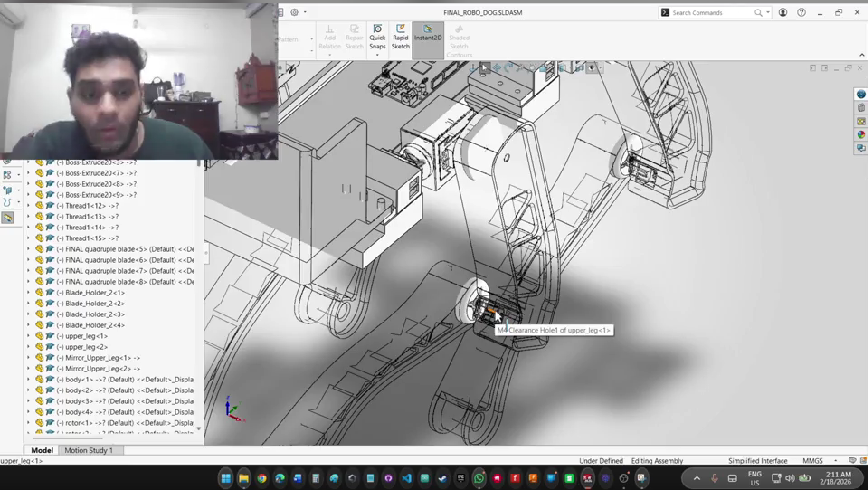This screenshot has height=490, width=868.
Task: Switch to the Model tab
Action: (42, 450)
